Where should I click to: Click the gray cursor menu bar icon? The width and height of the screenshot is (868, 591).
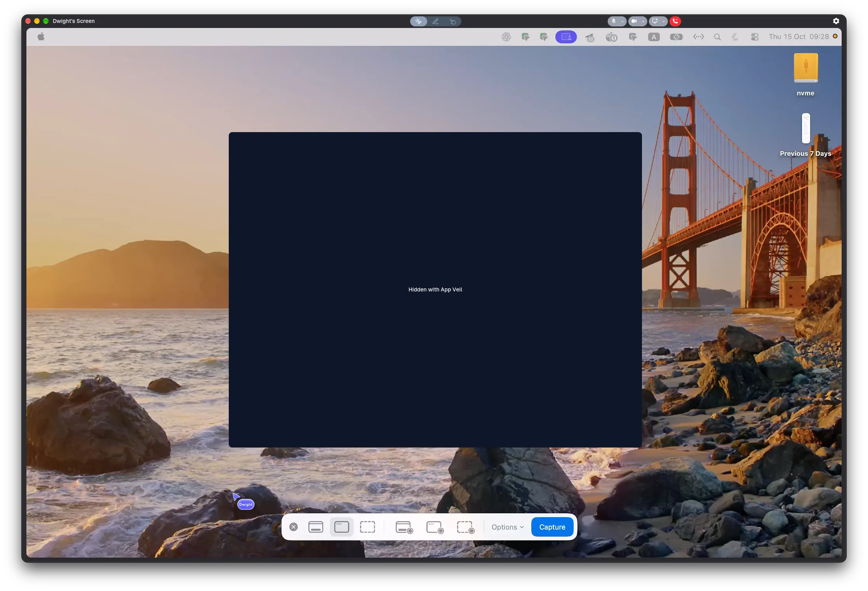(633, 37)
